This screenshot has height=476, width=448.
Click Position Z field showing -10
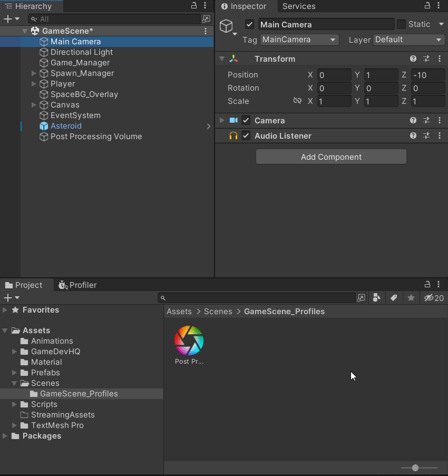click(428, 75)
